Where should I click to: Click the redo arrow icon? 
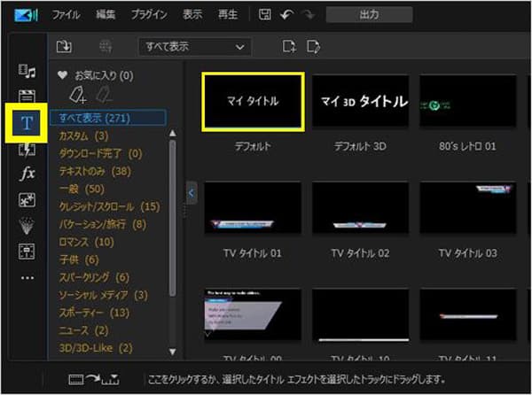pyautogui.click(x=309, y=14)
